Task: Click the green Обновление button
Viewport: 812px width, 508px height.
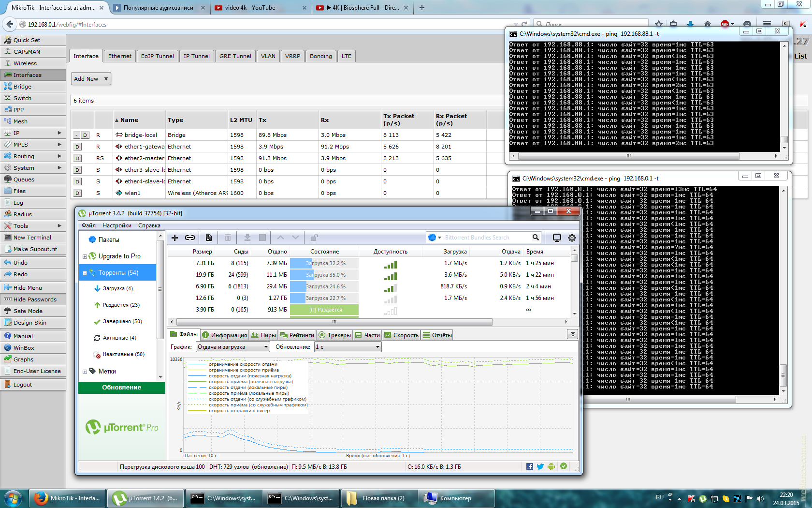Action: click(122, 388)
